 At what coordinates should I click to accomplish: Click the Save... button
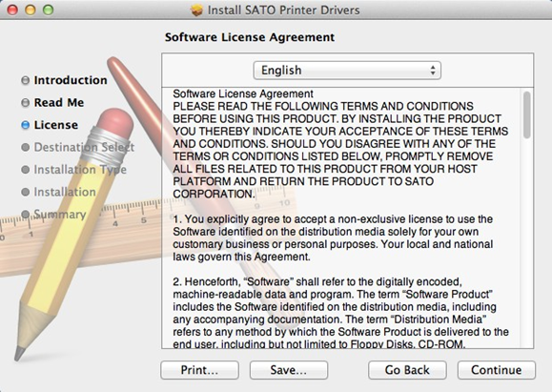point(289,370)
